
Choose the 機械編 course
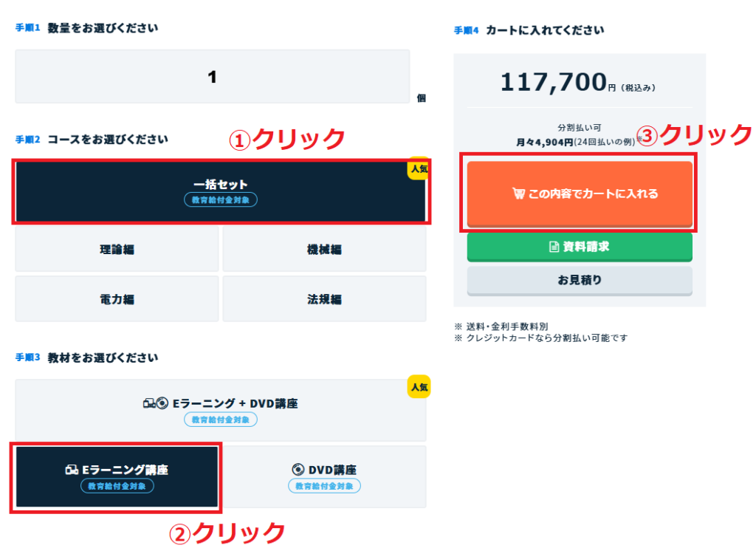coord(325,250)
